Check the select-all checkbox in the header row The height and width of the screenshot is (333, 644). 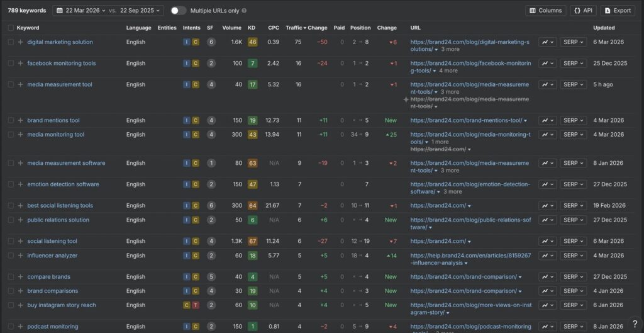pyautogui.click(x=11, y=28)
